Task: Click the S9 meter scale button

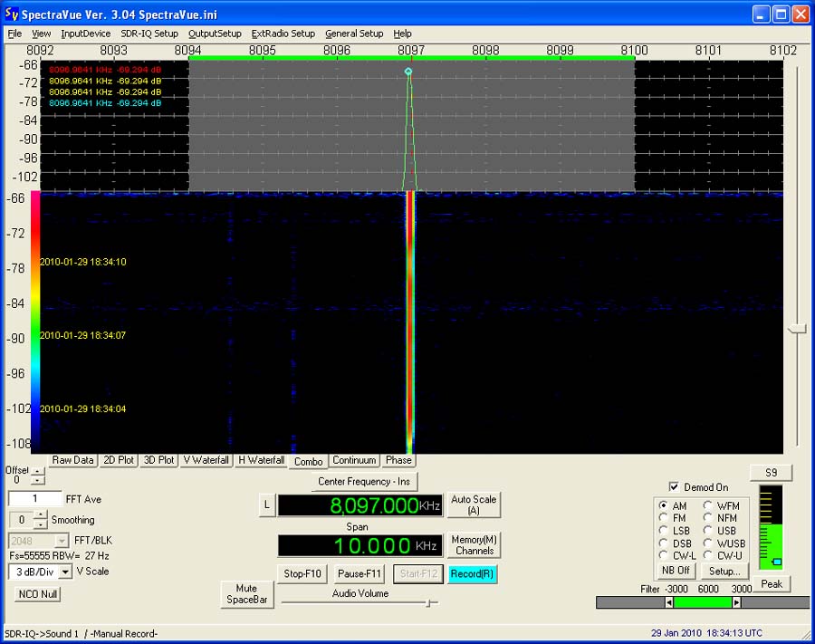Action: coord(772,473)
